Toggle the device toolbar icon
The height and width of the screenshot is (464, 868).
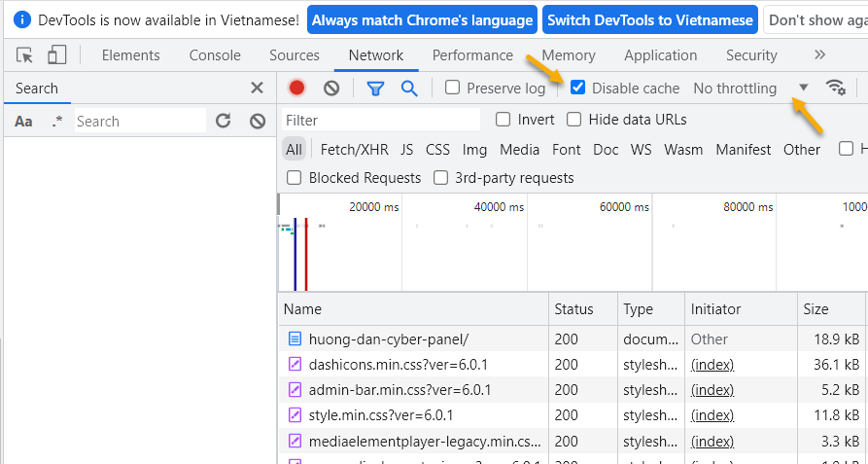tap(57, 55)
